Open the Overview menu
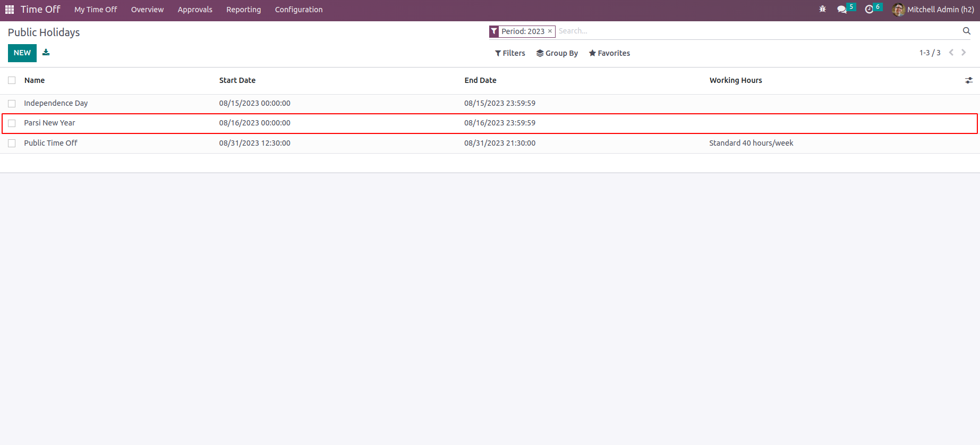Viewport: 980px width, 445px height. pos(147,10)
